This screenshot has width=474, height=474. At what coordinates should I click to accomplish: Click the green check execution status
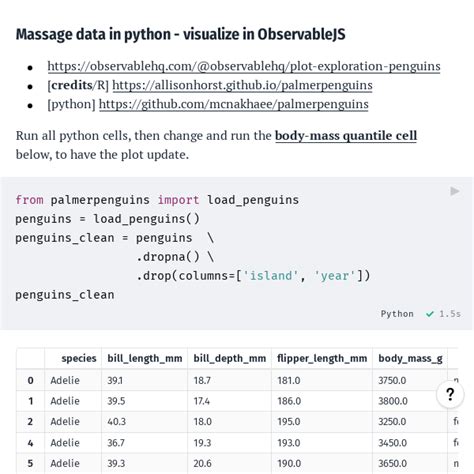(x=430, y=314)
